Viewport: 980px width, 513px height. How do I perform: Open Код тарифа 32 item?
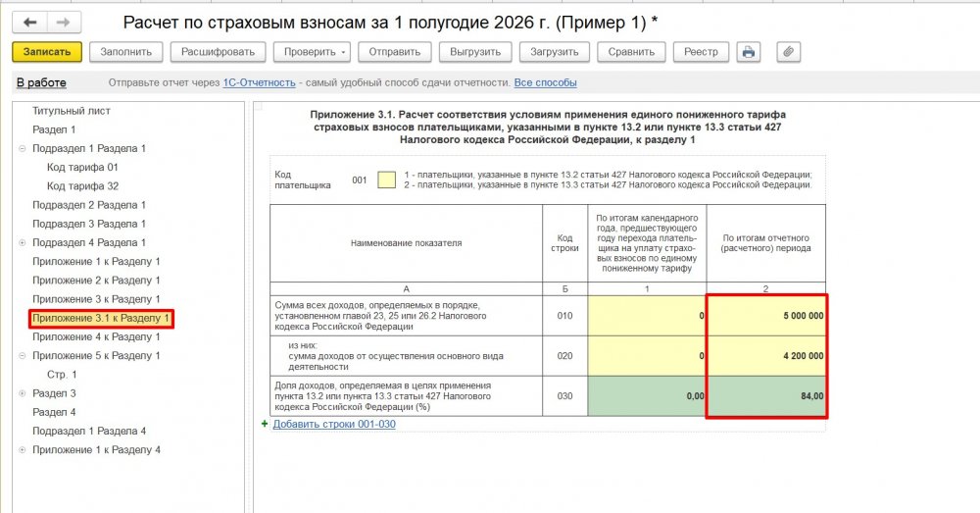coord(82,185)
